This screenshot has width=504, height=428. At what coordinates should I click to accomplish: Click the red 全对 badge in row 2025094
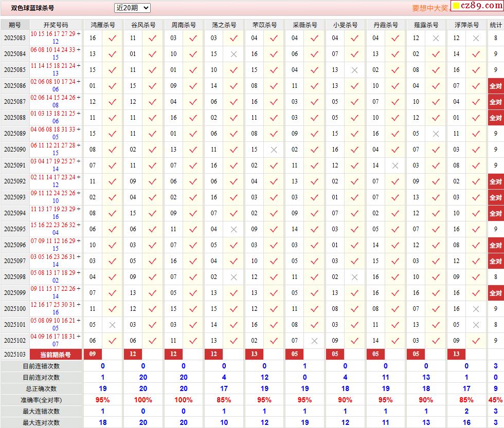(x=496, y=213)
